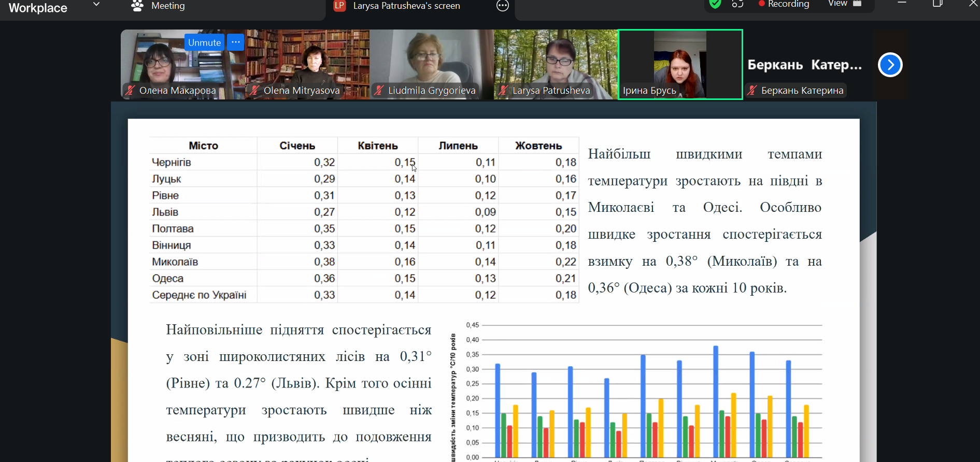The width and height of the screenshot is (980, 462).
Task: Select the Larysa Patrusheva's screen tab
Action: [x=406, y=6]
